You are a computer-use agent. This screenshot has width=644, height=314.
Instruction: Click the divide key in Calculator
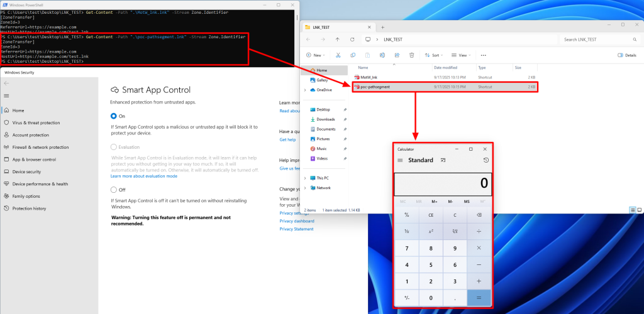click(479, 231)
